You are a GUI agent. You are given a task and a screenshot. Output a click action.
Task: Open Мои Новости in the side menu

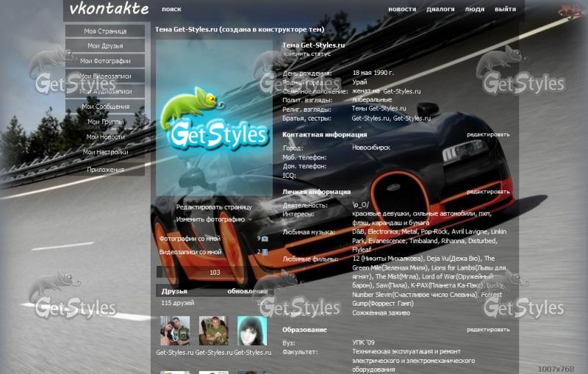(x=105, y=137)
